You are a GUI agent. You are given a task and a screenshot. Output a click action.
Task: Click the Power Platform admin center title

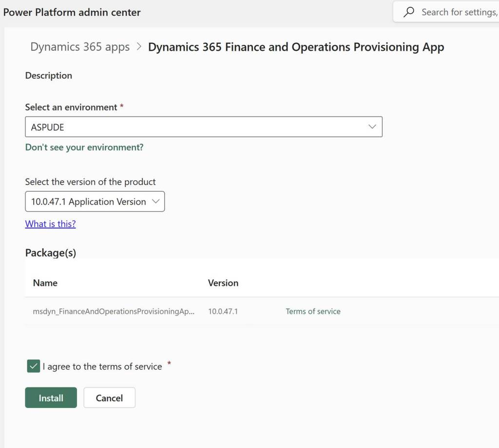pyautogui.click(x=72, y=12)
